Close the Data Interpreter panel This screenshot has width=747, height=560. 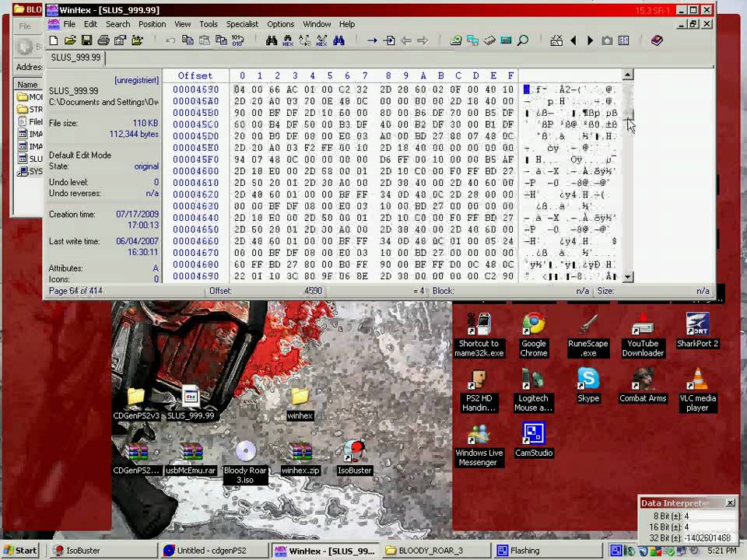pos(730,502)
